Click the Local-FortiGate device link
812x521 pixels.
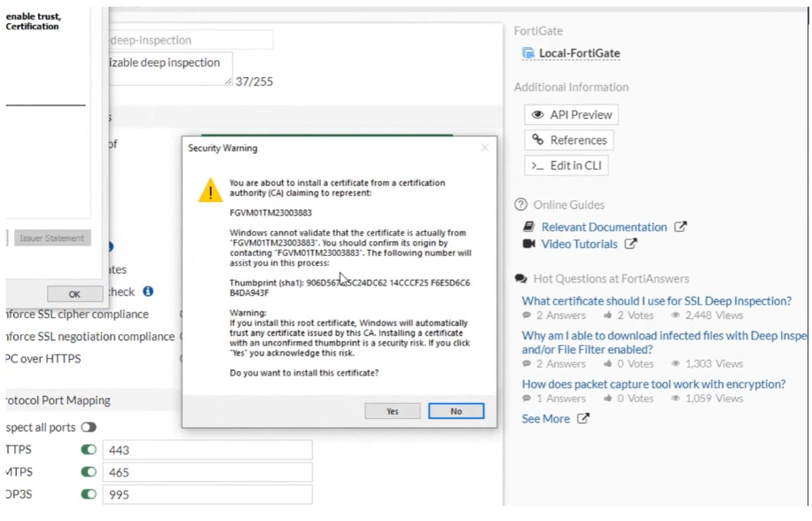pos(579,53)
